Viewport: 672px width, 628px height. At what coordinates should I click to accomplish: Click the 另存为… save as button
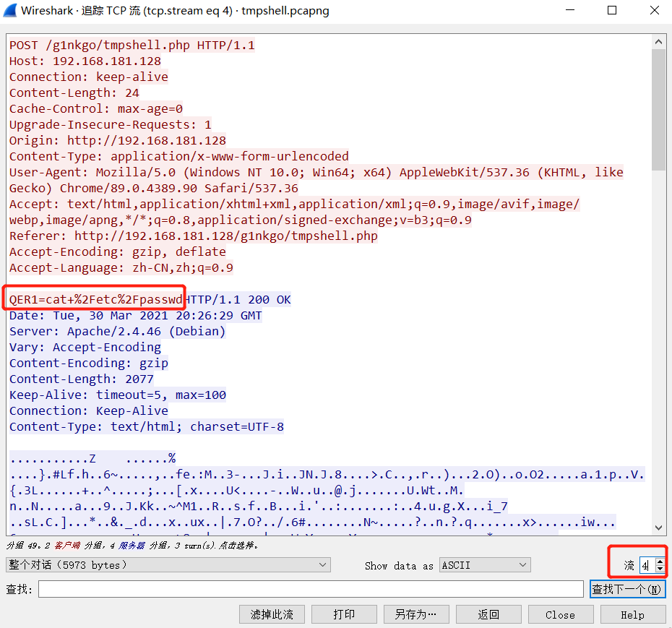[416, 614]
